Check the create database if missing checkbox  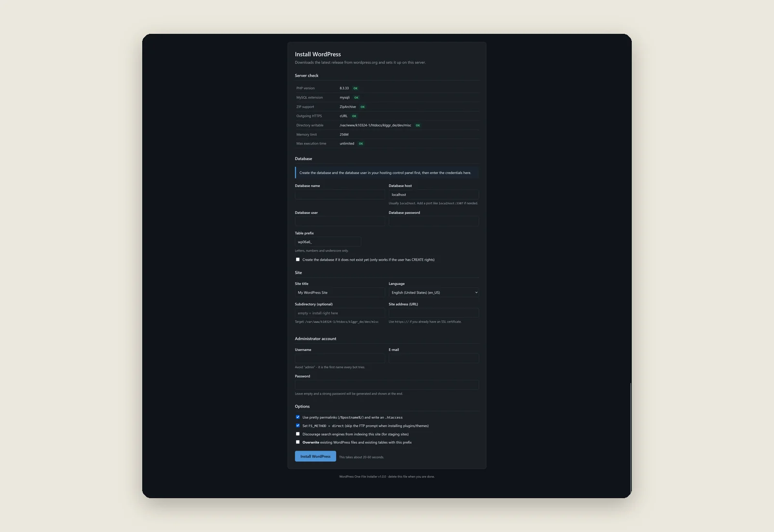coord(298,259)
